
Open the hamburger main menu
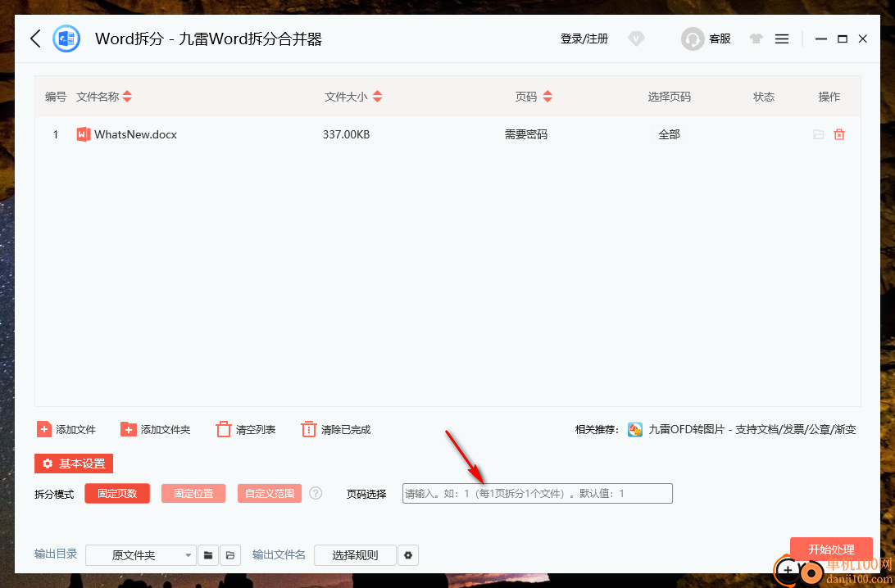tap(782, 38)
